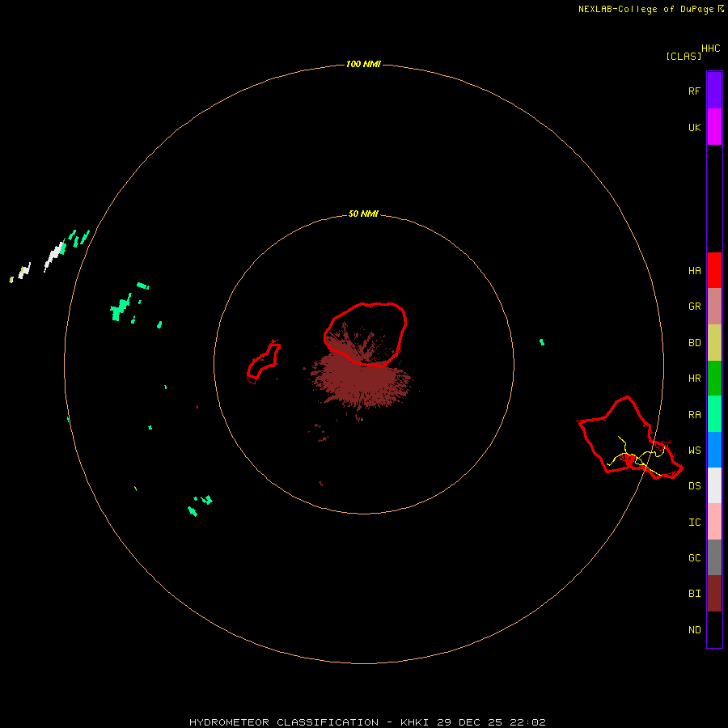This screenshot has width=728, height=728.
Task: Click the GC legend label
Action: click(694, 558)
